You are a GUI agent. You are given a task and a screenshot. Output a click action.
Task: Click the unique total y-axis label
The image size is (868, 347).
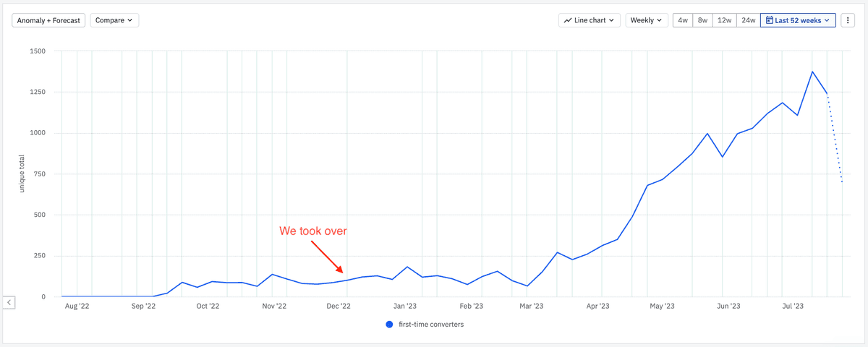click(x=23, y=175)
